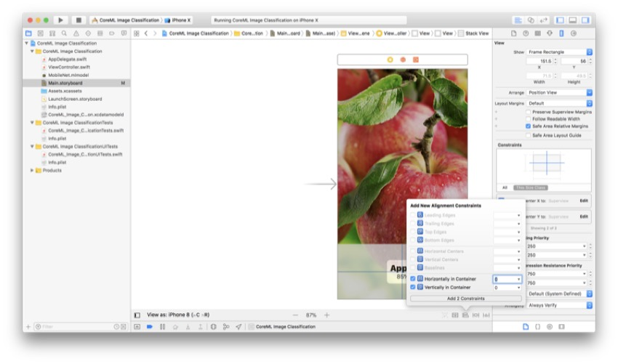The height and width of the screenshot is (364, 618).
Task: Add a file with plus button
Action: click(28, 326)
